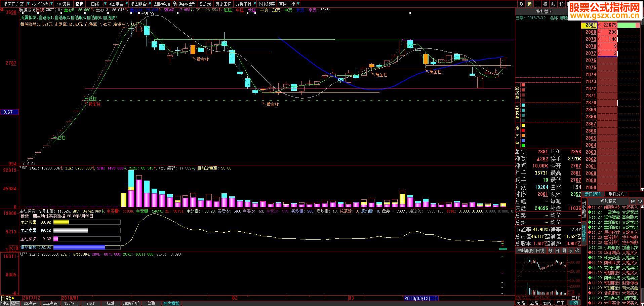644x306 pixels.
Task: Click the 线 drawing icon
Action: tap(553, 4)
